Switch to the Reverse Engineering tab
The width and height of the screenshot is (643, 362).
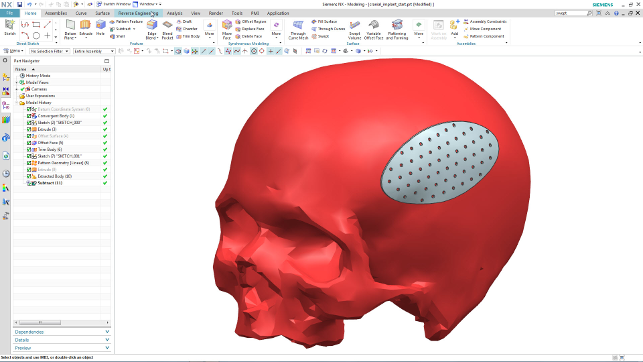point(138,13)
